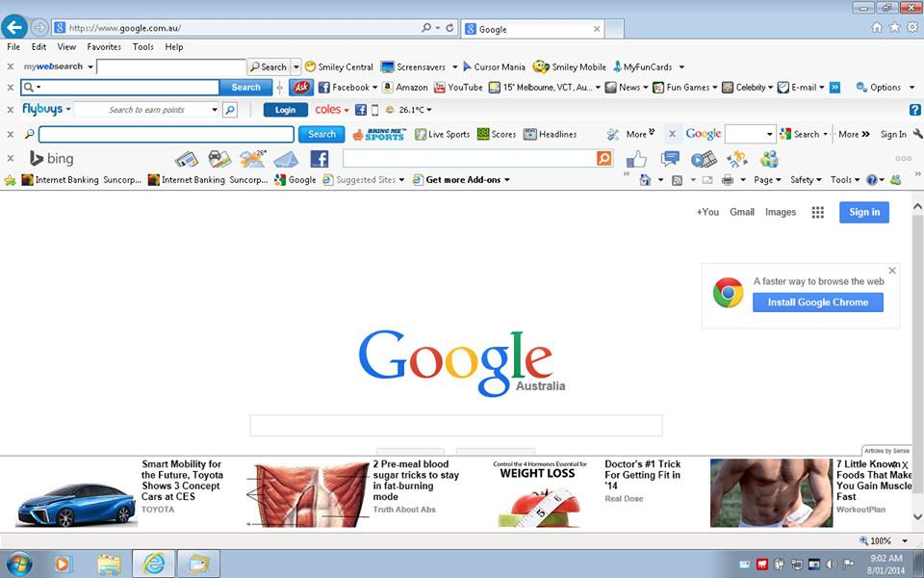
Task: Click the Bing toolbar video film icon
Action: (704, 159)
